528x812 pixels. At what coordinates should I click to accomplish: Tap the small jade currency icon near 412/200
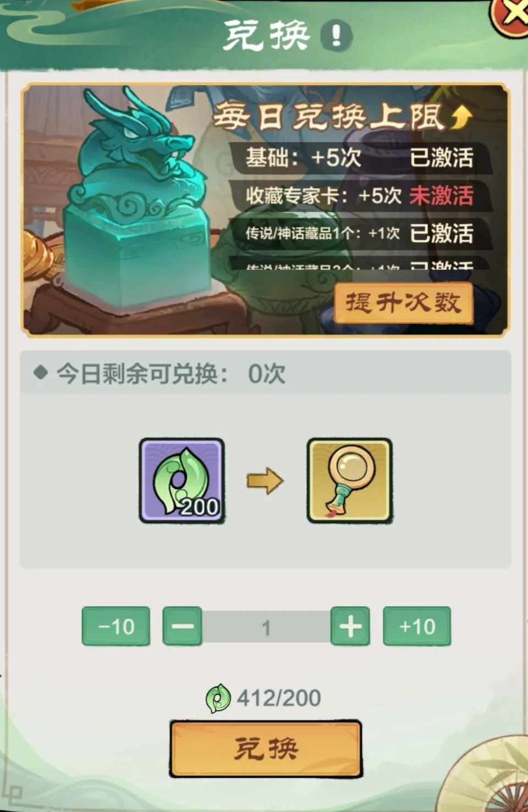pos(218,698)
